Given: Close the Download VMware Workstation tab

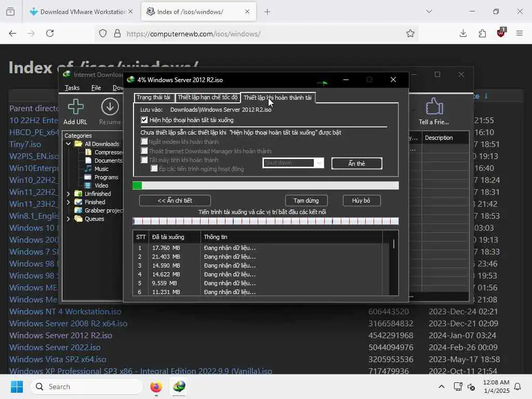Looking at the screenshot, I should (130, 11).
